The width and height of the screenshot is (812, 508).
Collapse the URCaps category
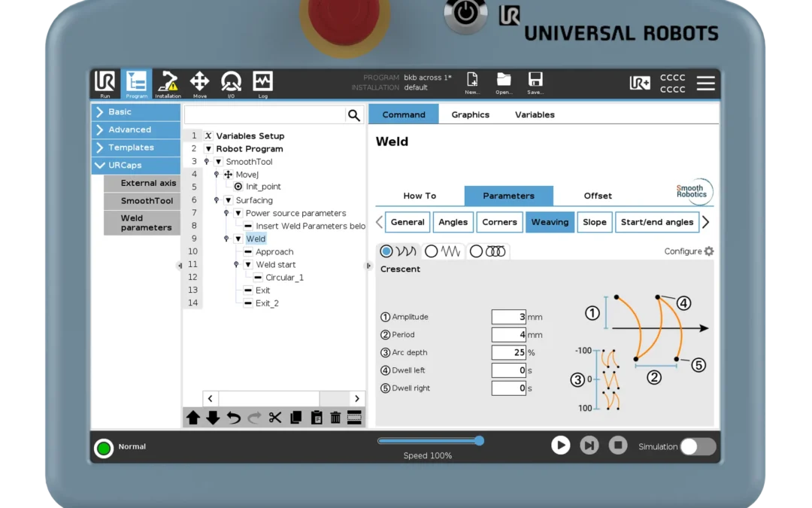(135, 165)
